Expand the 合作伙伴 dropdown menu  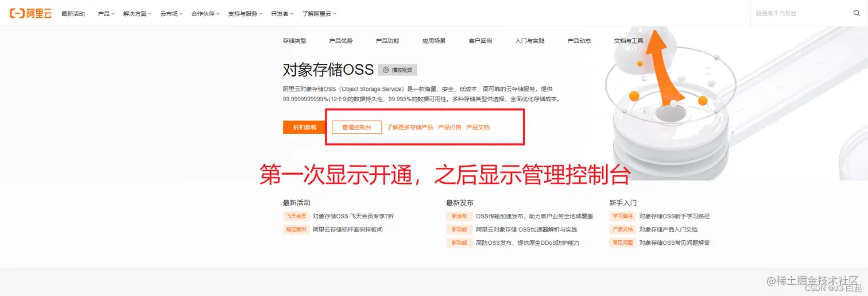click(x=206, y=14)
